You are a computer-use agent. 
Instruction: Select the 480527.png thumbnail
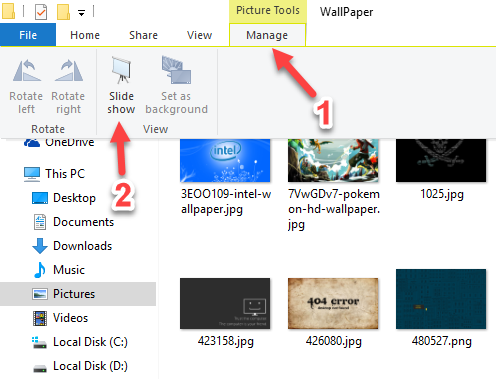click(x=441, y=299)
